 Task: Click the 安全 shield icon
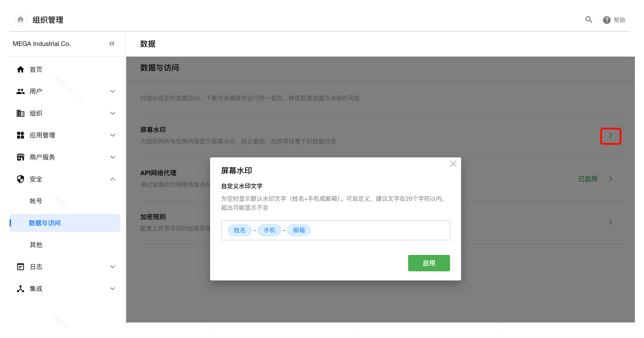pos(21,179)
